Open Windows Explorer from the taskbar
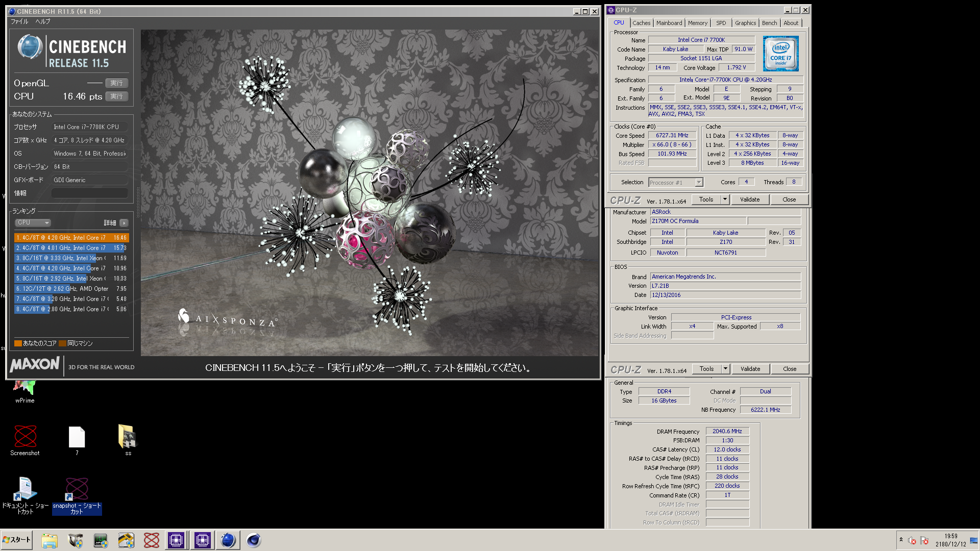The height and width of the screenshot is (551, 980). [x=50, y=540]
